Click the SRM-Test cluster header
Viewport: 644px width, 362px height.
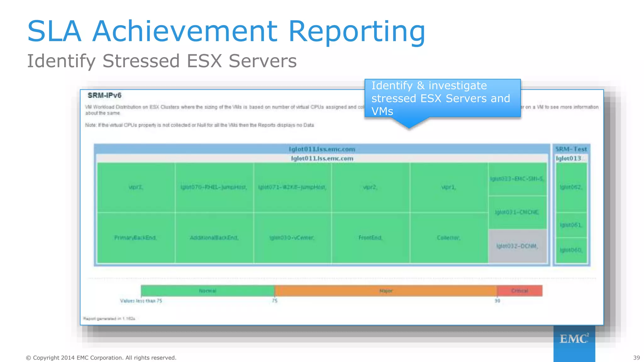[x=571, y=149]
